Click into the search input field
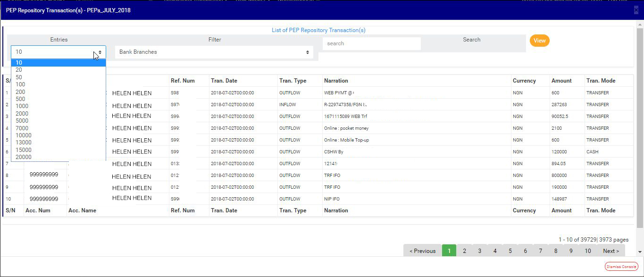The height and width of the screenshot is (277, 644). click(x=371, y=43)
